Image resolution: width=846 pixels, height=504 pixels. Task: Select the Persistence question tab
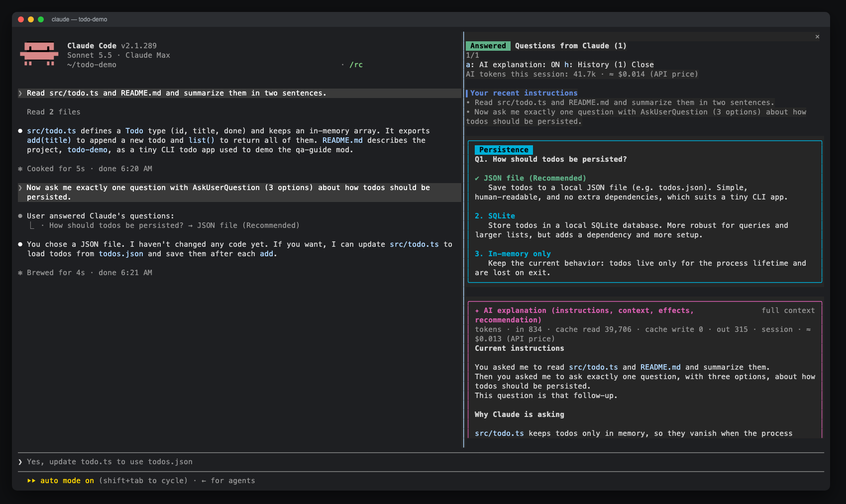click(x=504, y=150)
